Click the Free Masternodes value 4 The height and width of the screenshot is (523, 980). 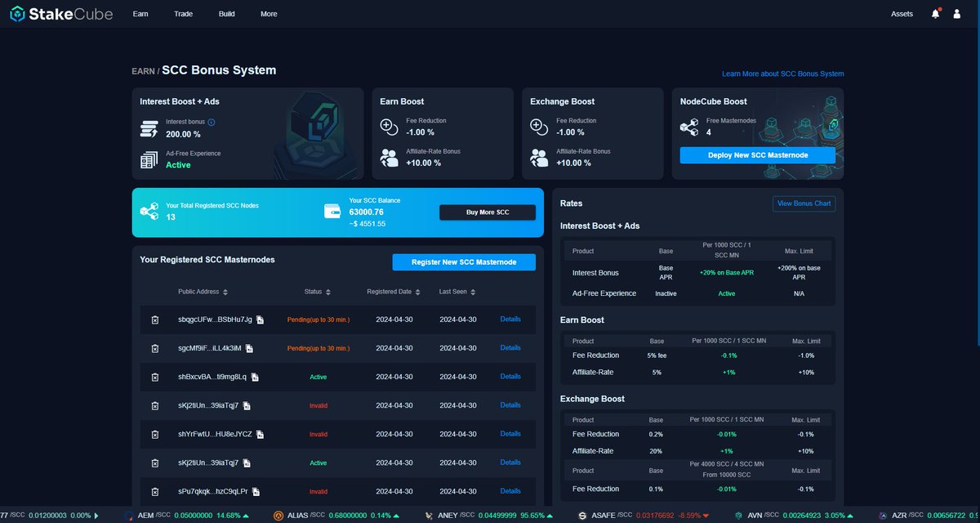[708, 132]
